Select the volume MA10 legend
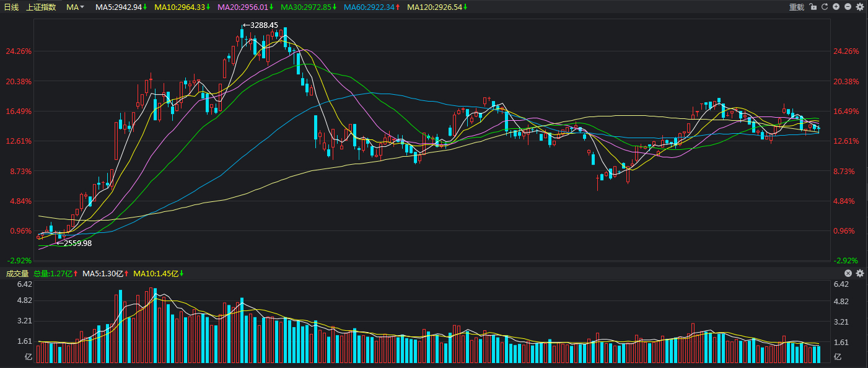 tap(159, 273)
